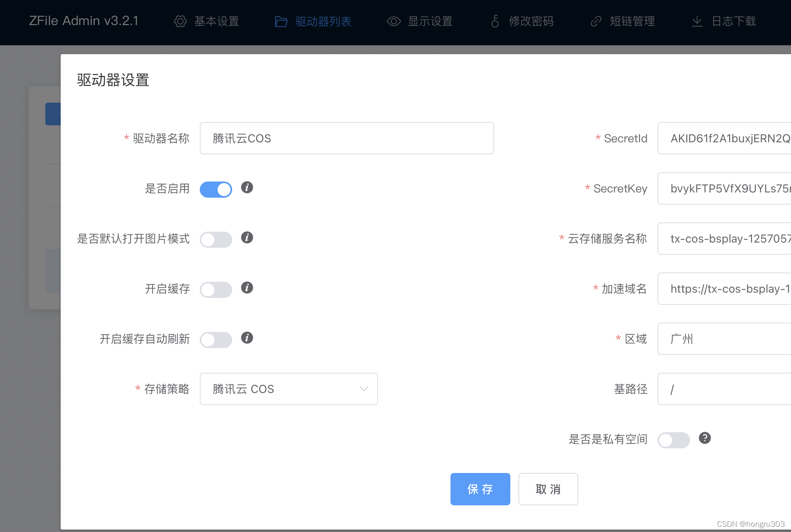Click the 取消 button
Image resolution: width=791 pixels, height=532 pixels.
(x=548, y=489)
